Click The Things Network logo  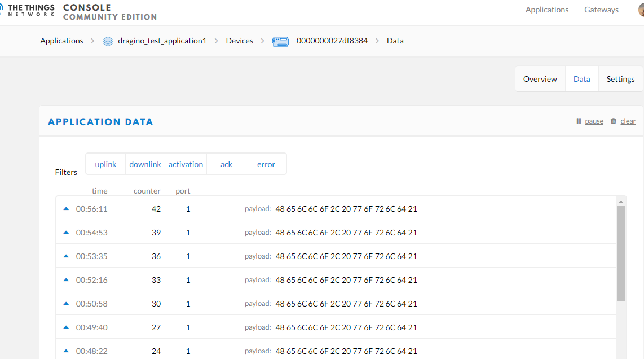click(x=27, y=10)
